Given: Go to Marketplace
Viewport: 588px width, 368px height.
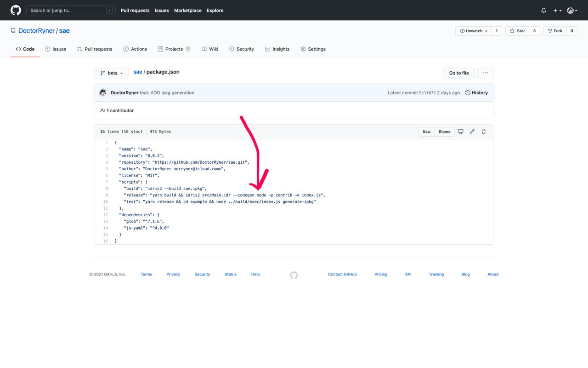Looking at the screenshot, I should [x=188, y=10].
